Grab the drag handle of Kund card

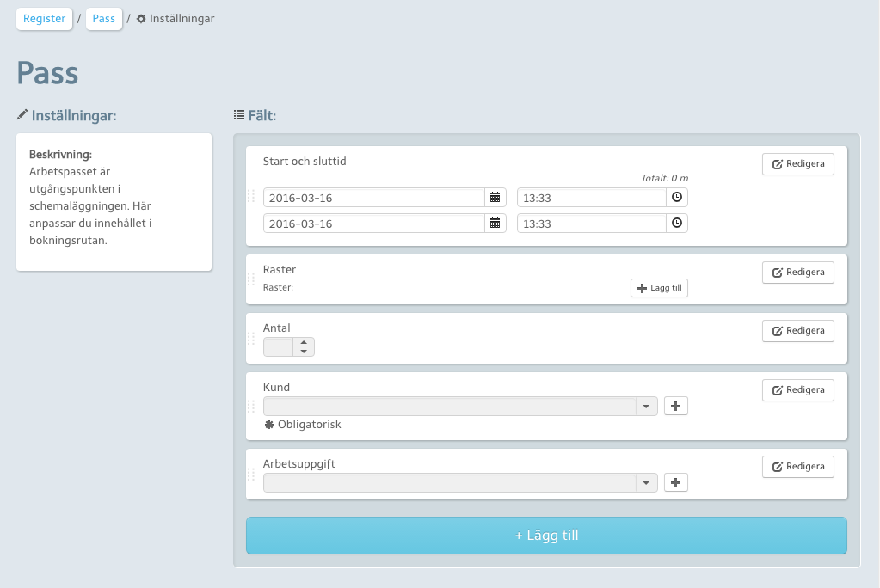point(251,406)
